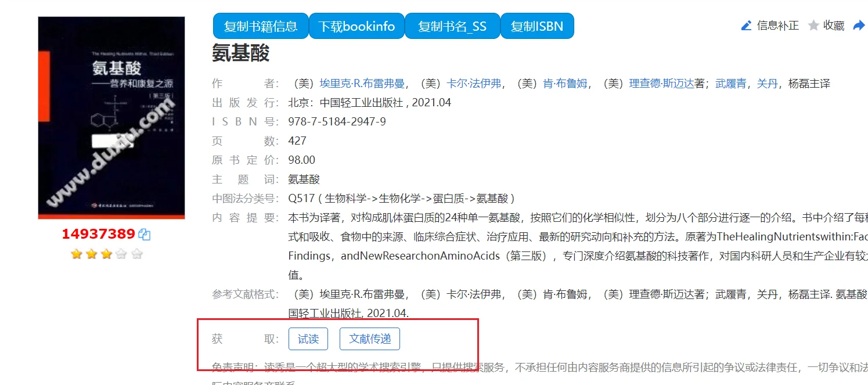Viewport: 868px width, 385px height.
Task: Rate the book with fourth star
Action: point(121,254)
